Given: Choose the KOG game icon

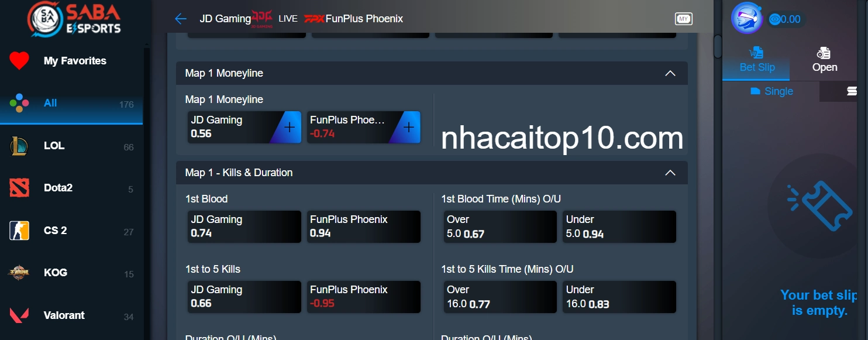Looking at the screenshot, I should click(x=18, y=273).
